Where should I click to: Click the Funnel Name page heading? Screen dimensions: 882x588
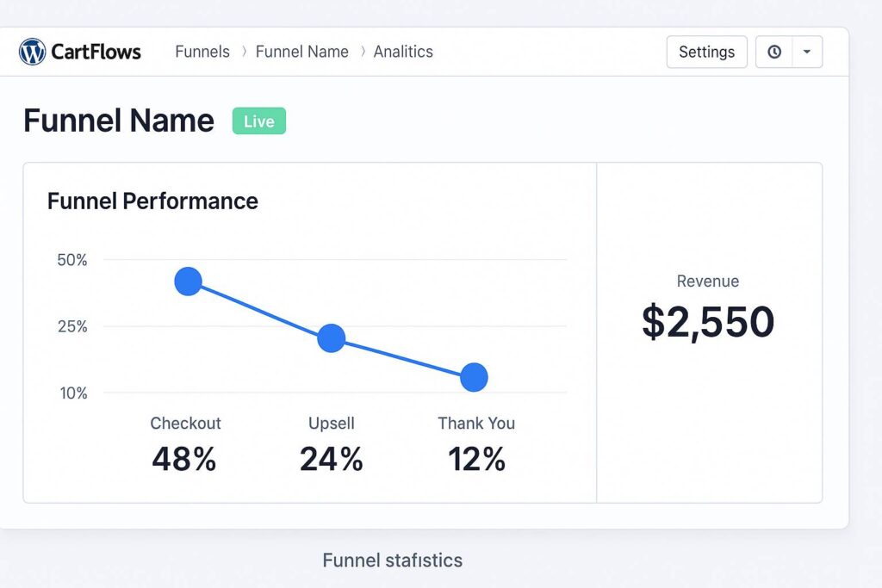[x=119, y=121]
